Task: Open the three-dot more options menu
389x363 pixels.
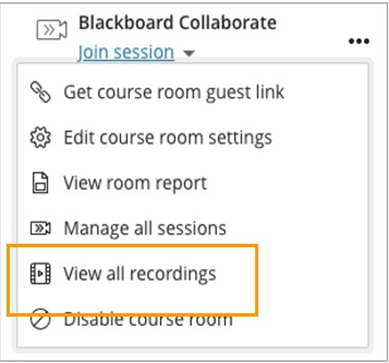Action: (359, 41)
